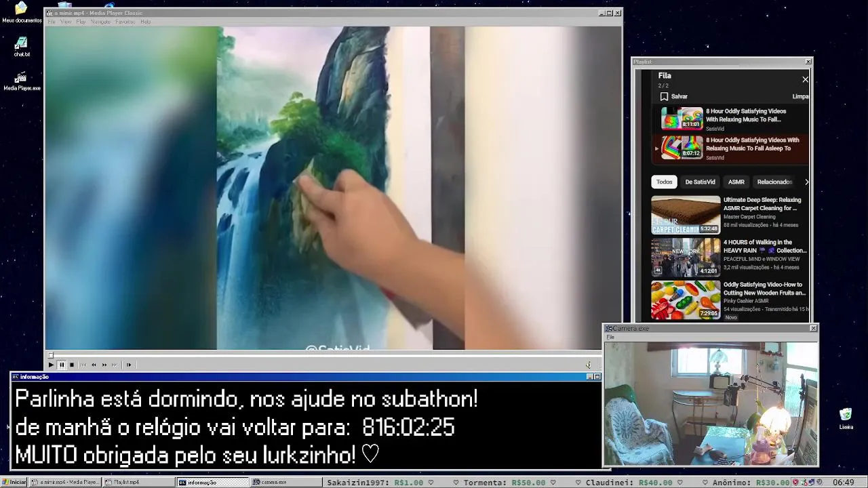The width and height of the screenshot is (868, 488).
Task: Expand more filter chips with right arrow
Action: [x=806, y=182]
